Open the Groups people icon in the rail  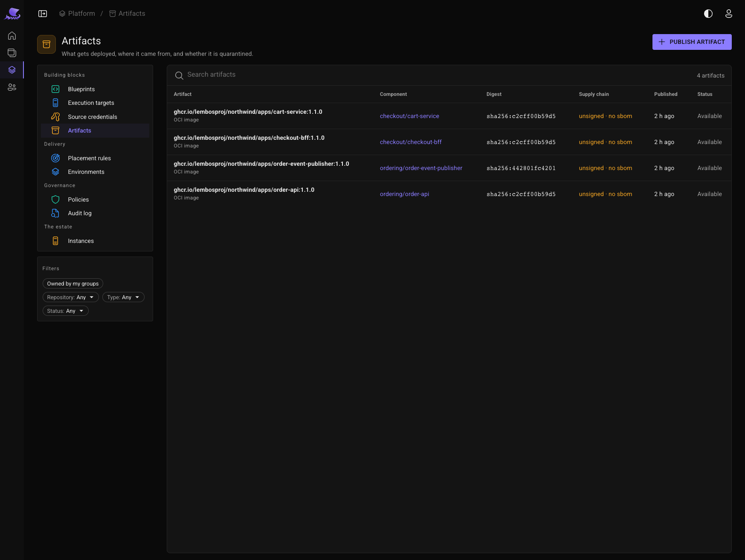point(12,87)
